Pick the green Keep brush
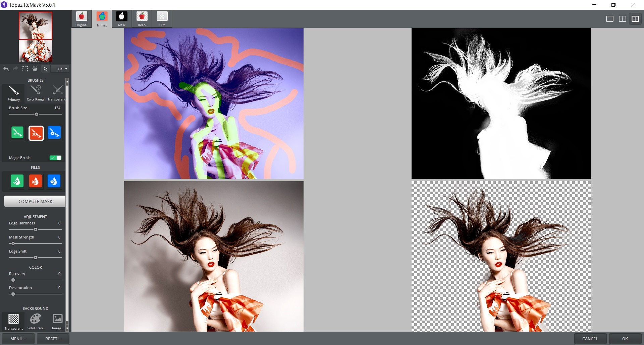Viewport: 644px width, 345px height. (x=17, y=133)
